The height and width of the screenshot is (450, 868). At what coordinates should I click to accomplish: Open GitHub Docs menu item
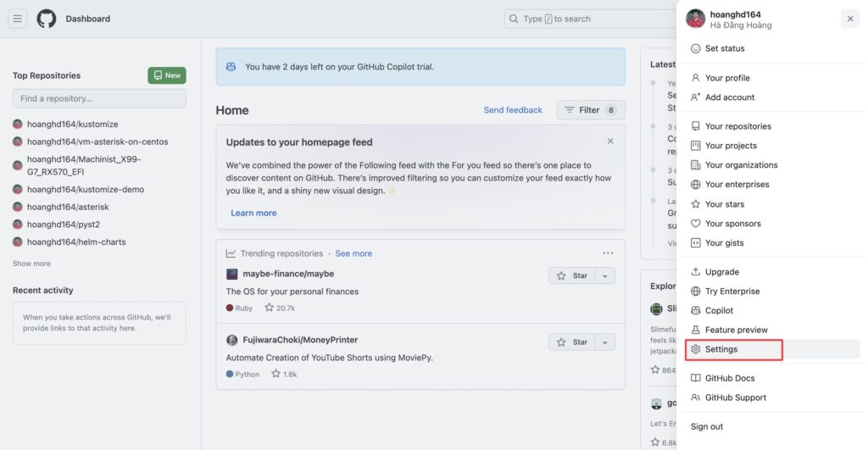click(x=772, y=378)
